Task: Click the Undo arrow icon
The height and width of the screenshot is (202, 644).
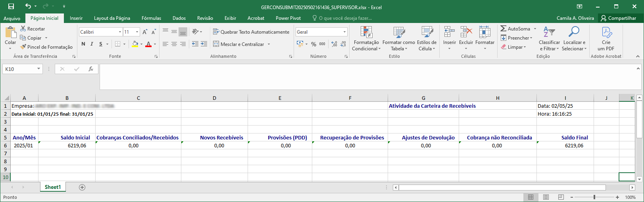Action: pyautogui.click(x=28, y=6)
